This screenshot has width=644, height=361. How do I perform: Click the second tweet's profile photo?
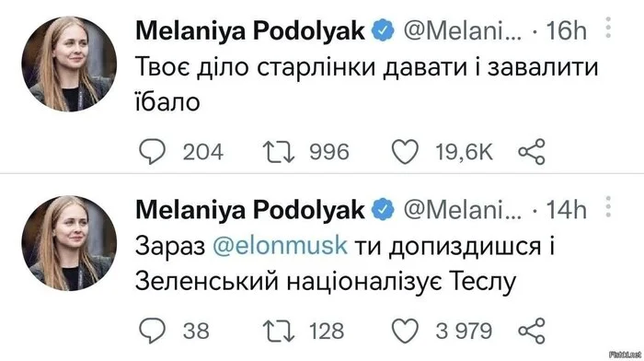click(69, 243)
